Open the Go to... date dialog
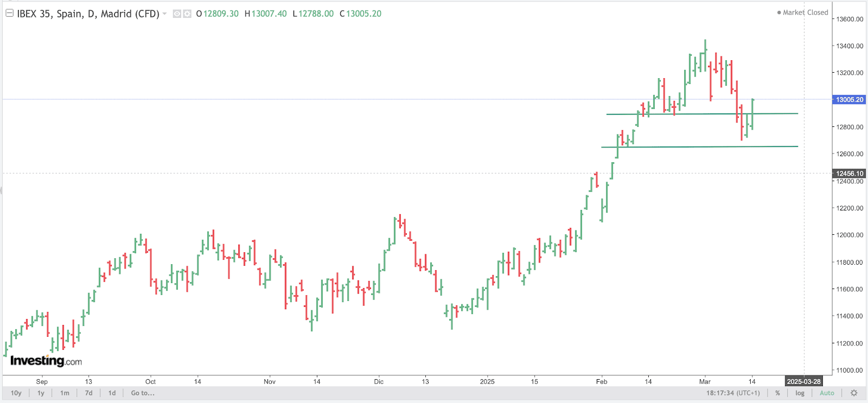 point(143,393)
